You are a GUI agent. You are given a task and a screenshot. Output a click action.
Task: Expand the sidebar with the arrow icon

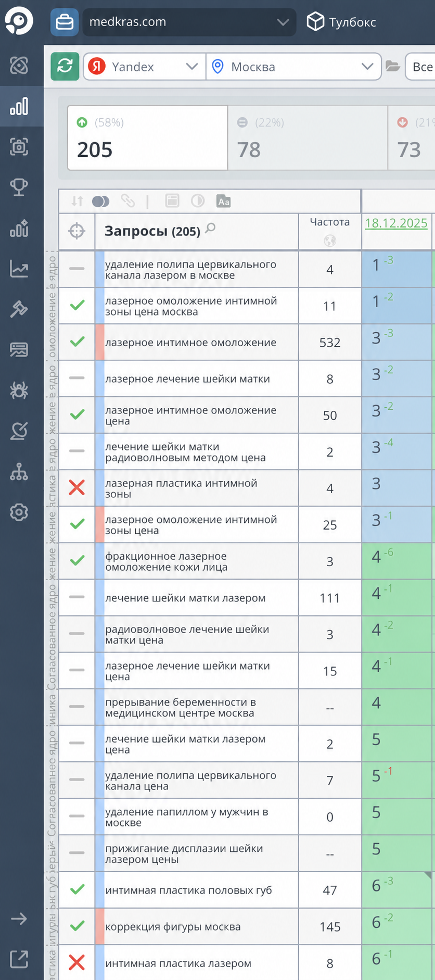point(19,919)
